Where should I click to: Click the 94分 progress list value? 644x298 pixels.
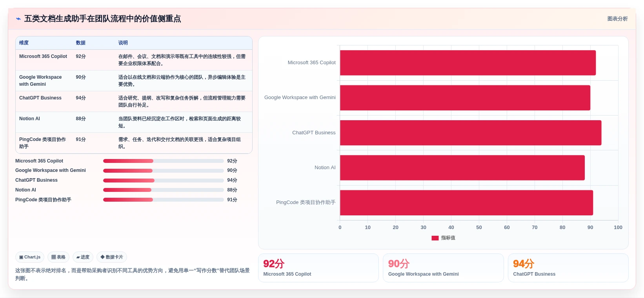point(232,180)
